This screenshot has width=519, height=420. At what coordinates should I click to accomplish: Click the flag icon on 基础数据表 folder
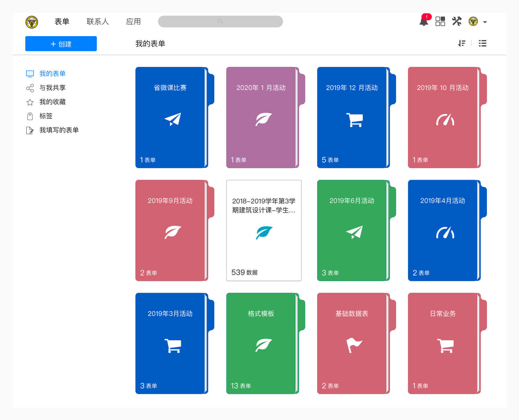tap(354, 345)
